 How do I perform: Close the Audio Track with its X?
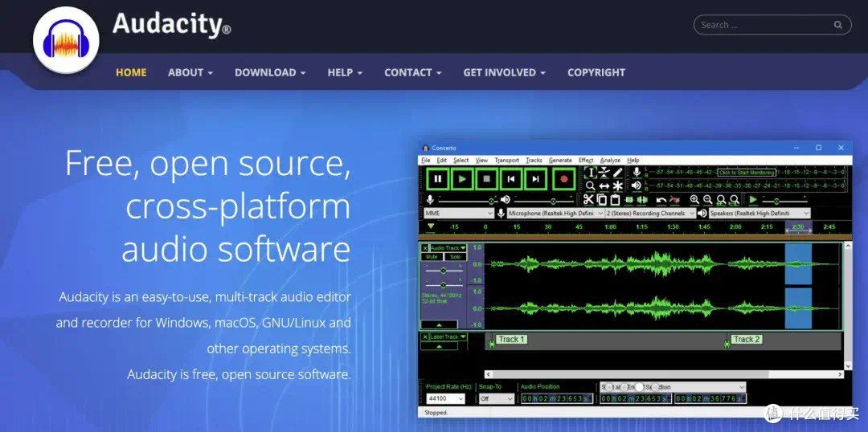(x=425, y=248)
